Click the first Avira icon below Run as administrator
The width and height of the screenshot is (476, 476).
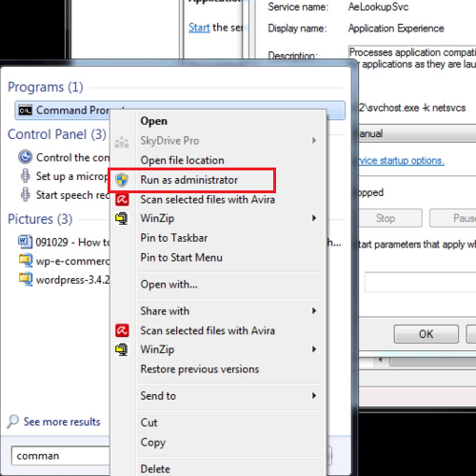coord(122,200)
